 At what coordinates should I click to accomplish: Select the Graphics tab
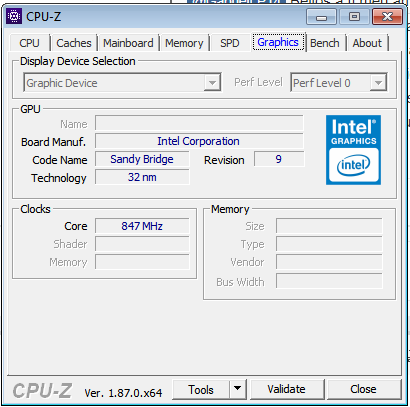tap(278, 42)
